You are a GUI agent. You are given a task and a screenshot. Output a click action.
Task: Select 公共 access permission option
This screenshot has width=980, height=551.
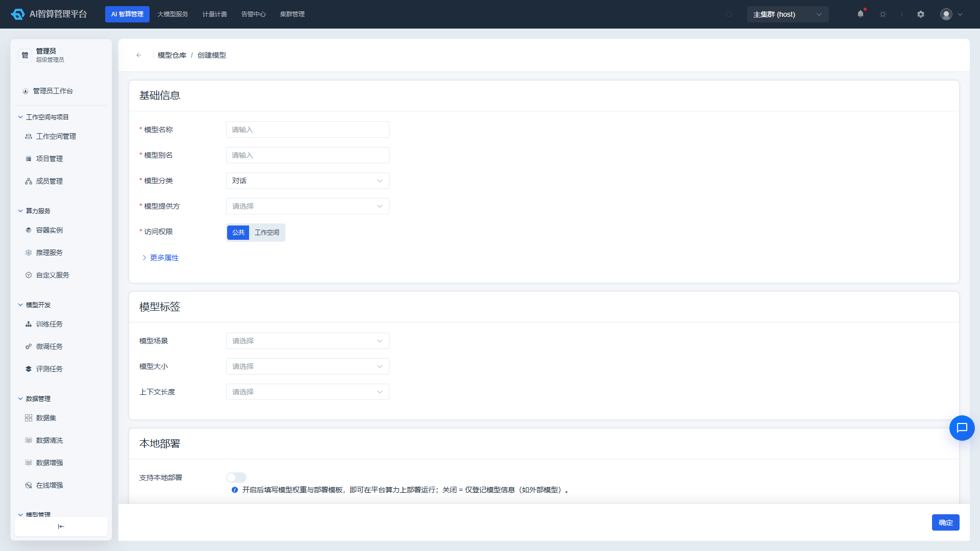(x=238, y=233)
